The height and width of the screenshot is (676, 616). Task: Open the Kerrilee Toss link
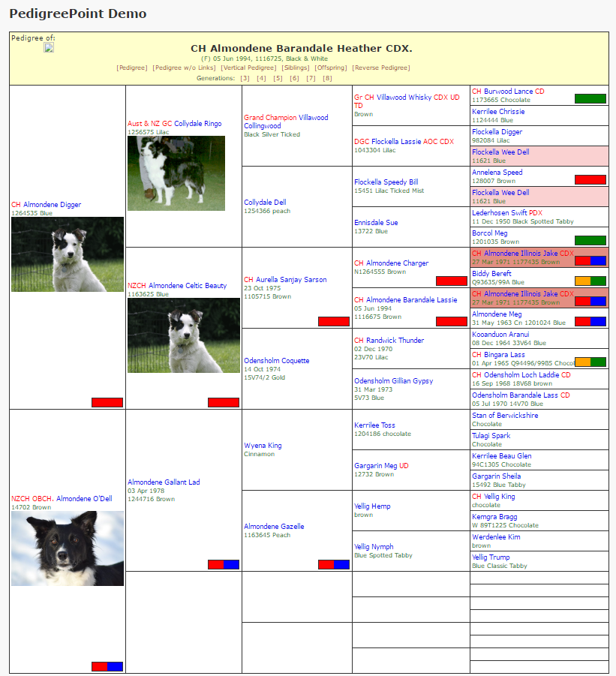(374, 425)
